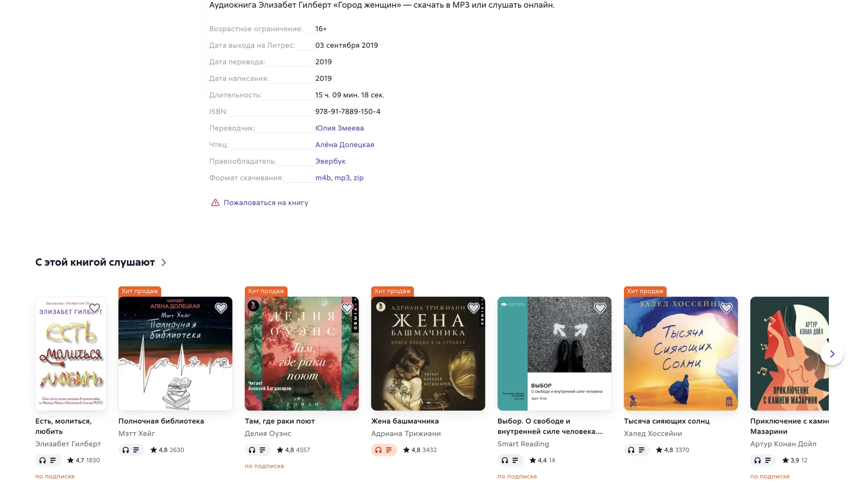Open the mp3 download format link
Screen dimensions: 868x488
click(x=342, y=178)
